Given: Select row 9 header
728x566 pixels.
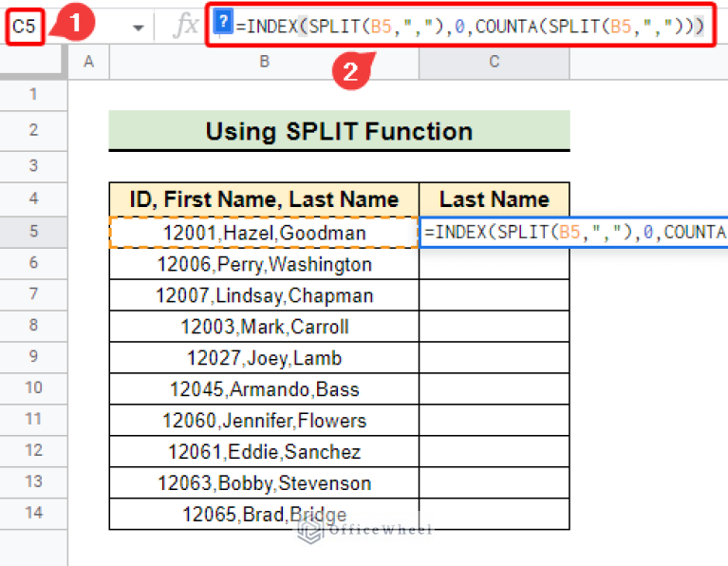Looking at the screenshot, I should (33, 357).
